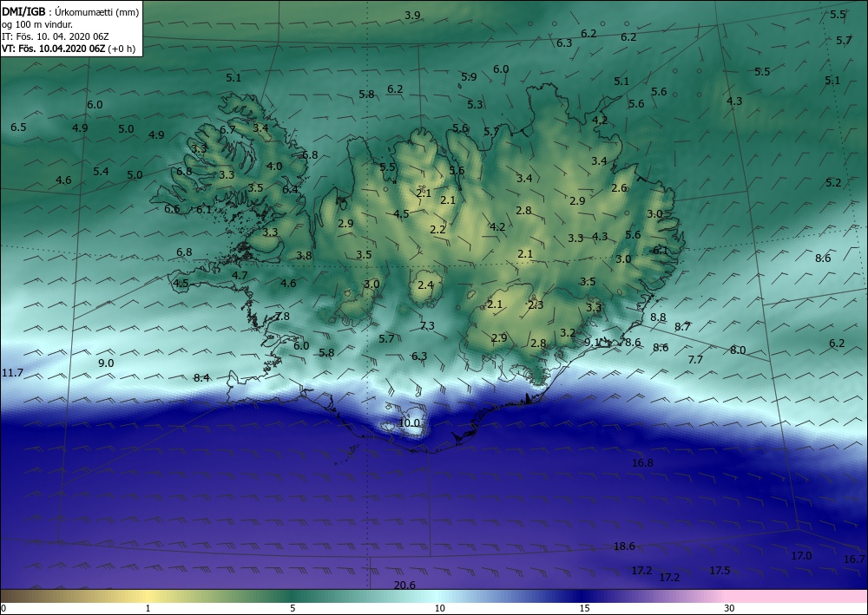Click the 9.1 value on the southeast coast
The image size is (868, 615).
coord(592,343)
